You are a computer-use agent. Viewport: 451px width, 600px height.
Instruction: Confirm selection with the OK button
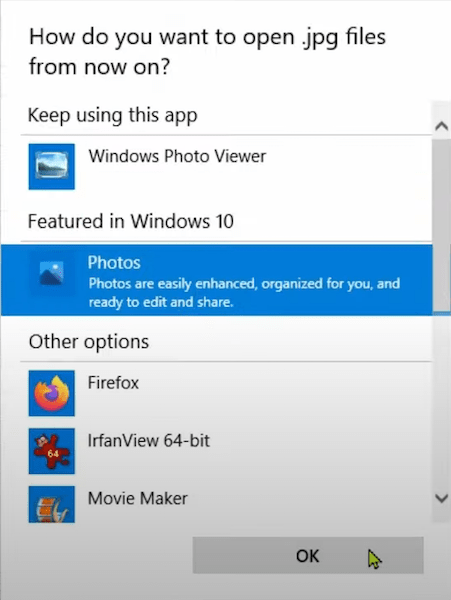(x=308, y=555)
